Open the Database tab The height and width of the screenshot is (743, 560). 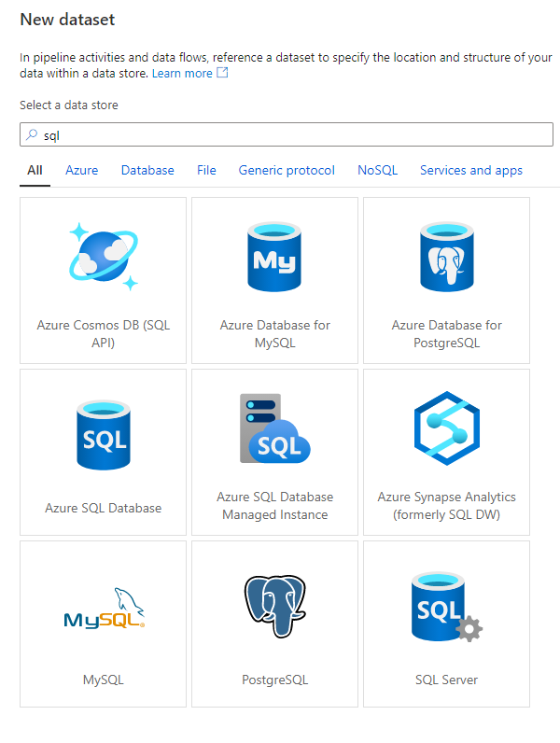[x=147, y=170]
